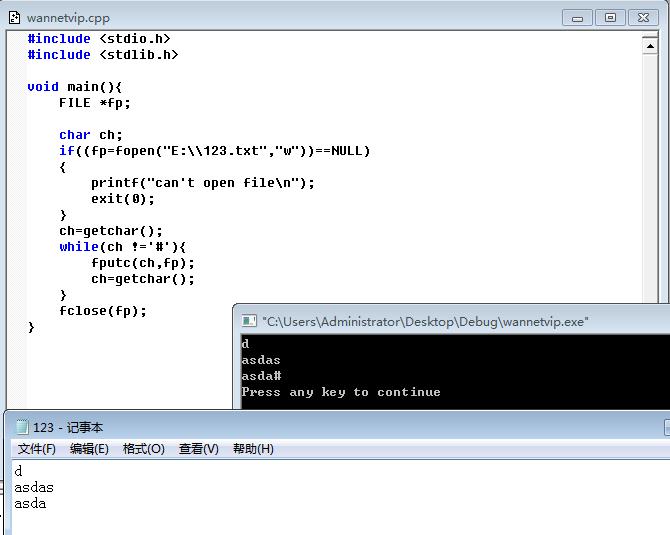Click the "asdas" line in Notepad
The width and height of the screenshot is (670, 535).
coord(34,487)
